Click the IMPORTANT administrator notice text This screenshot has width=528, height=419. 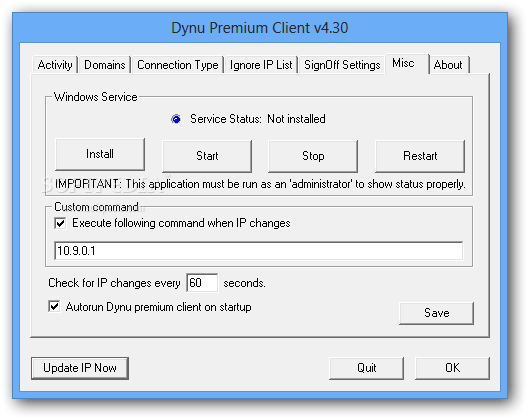(x=260, y=184)
